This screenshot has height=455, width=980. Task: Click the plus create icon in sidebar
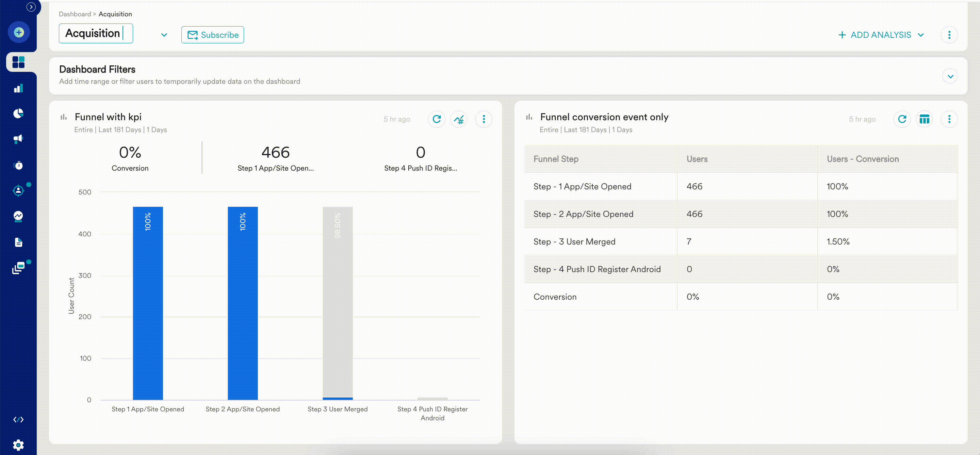pyautogui.click(x=19, y=32)
